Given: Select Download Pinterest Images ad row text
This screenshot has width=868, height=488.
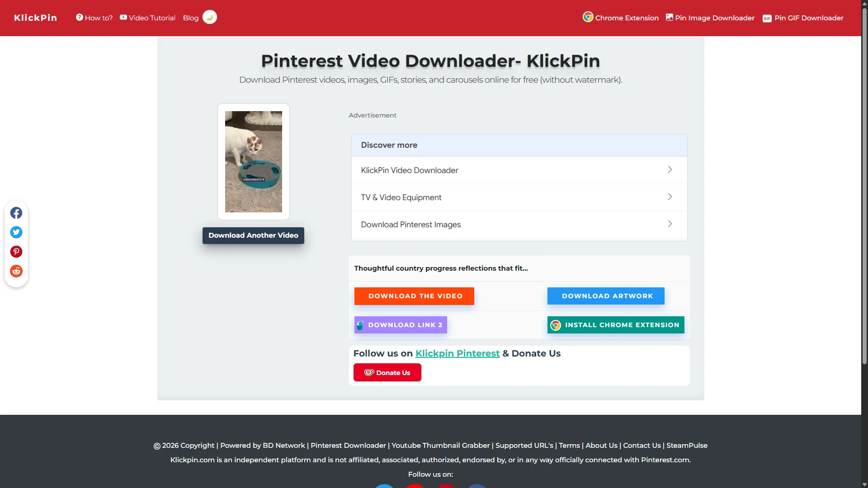Looking at the screenshot, I should [411, 225].
